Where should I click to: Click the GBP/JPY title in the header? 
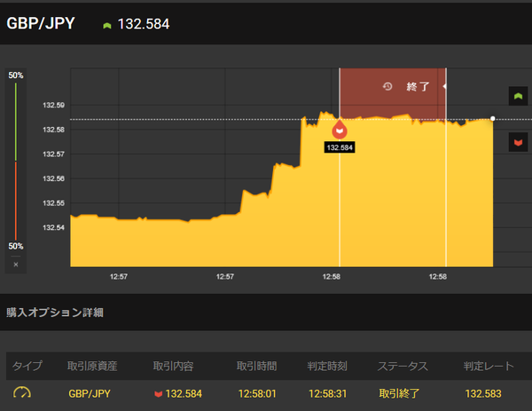41,23
